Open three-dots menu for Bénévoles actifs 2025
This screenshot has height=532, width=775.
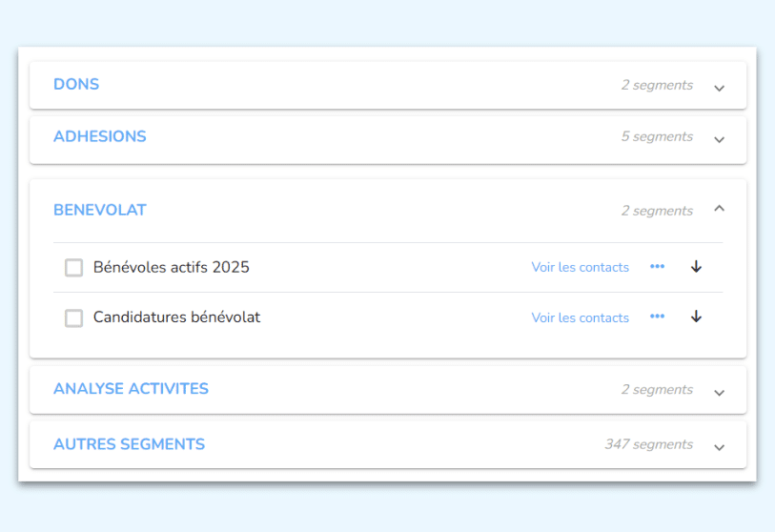click(657, 267)
